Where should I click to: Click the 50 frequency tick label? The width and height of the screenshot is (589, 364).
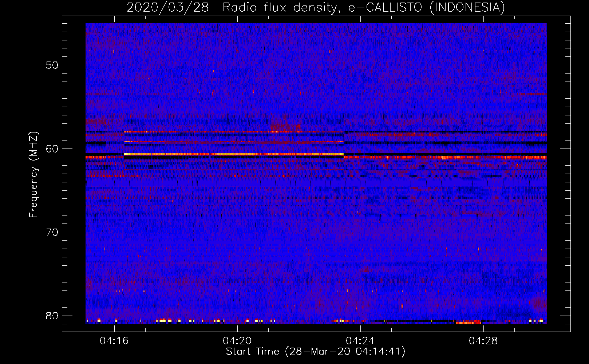(x=52, y=65)
